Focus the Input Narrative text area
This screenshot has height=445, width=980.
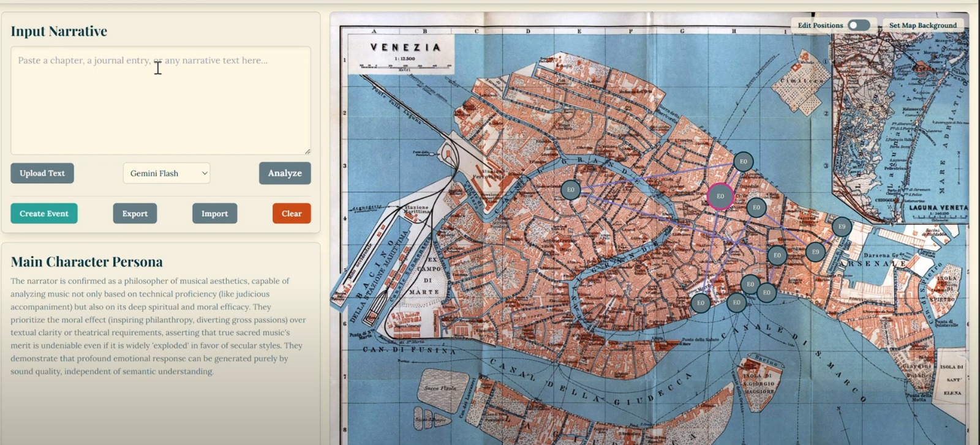point(160,101)
